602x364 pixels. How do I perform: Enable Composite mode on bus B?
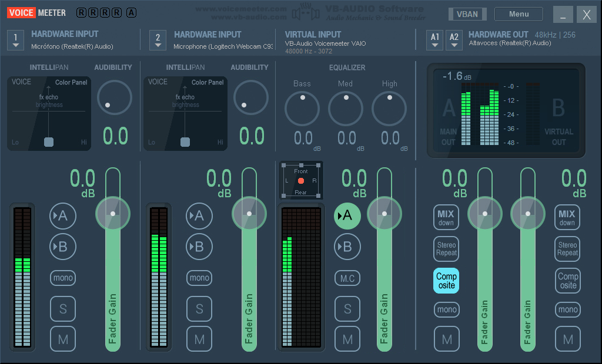(x=567, y=281)
